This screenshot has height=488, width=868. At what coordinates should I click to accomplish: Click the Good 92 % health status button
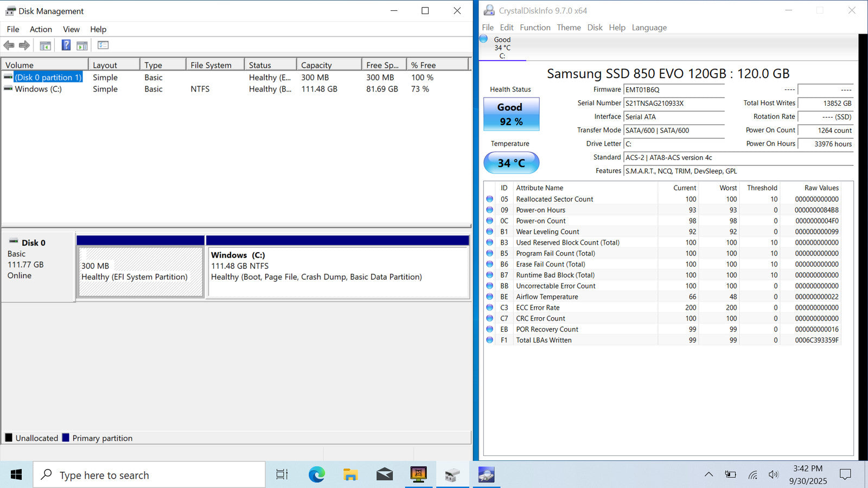[x=511, y=114]
